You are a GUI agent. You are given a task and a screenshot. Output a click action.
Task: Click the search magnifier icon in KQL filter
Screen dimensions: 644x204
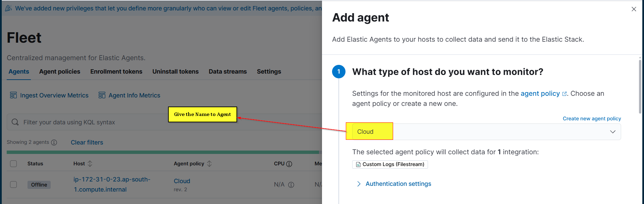(15, 122)
